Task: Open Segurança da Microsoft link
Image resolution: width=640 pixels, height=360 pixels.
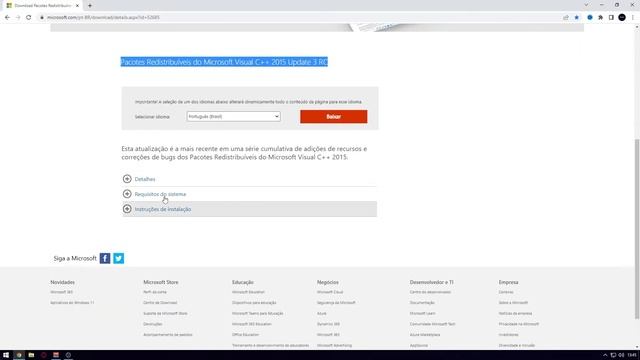Action: 336,303
